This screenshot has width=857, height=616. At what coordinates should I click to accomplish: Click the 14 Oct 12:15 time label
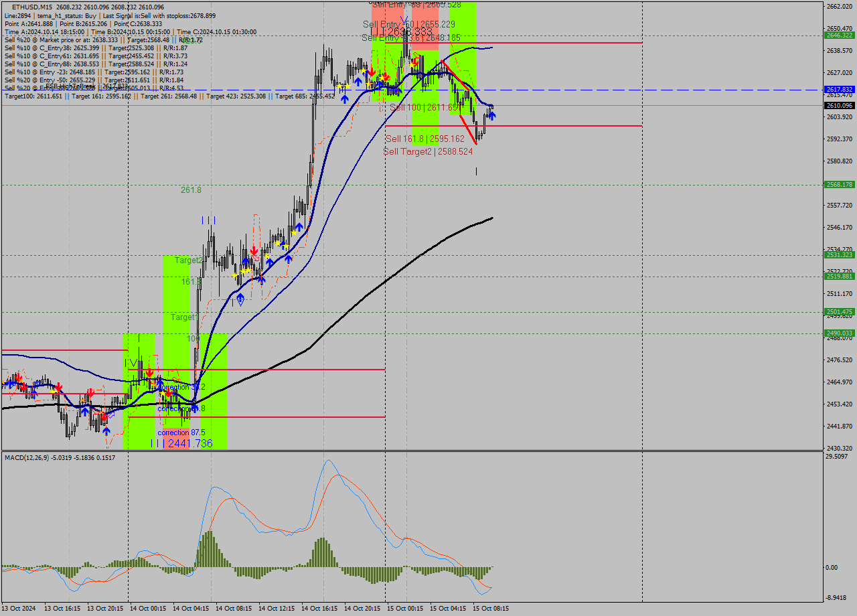click(277, 609)
